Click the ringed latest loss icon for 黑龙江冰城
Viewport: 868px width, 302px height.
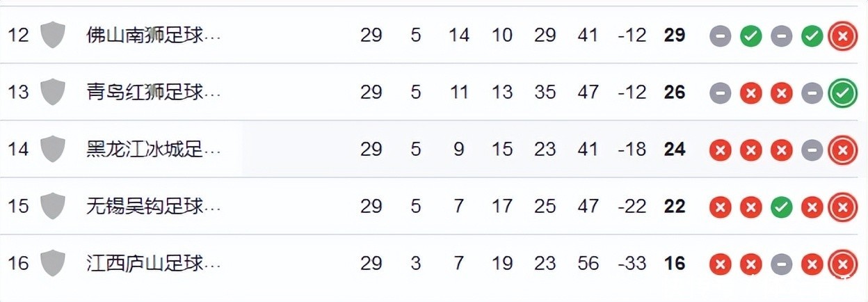pyautogui.click(x=842, y=150)
